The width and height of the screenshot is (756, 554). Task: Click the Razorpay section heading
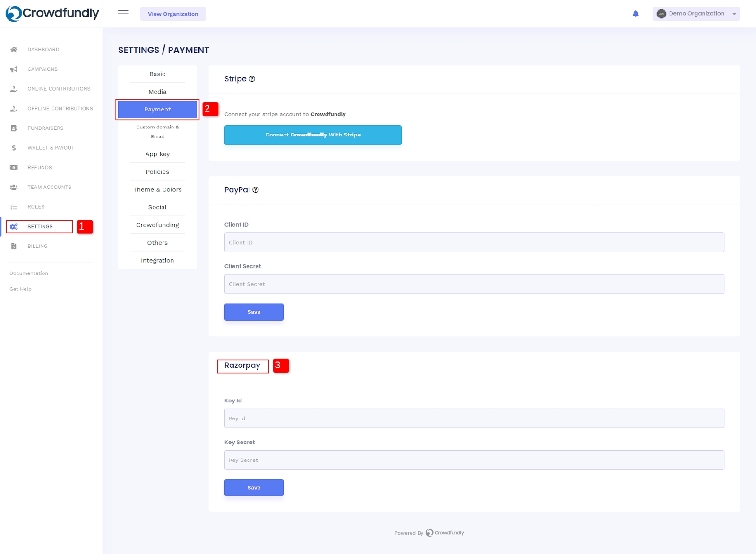tap(242, 366)
